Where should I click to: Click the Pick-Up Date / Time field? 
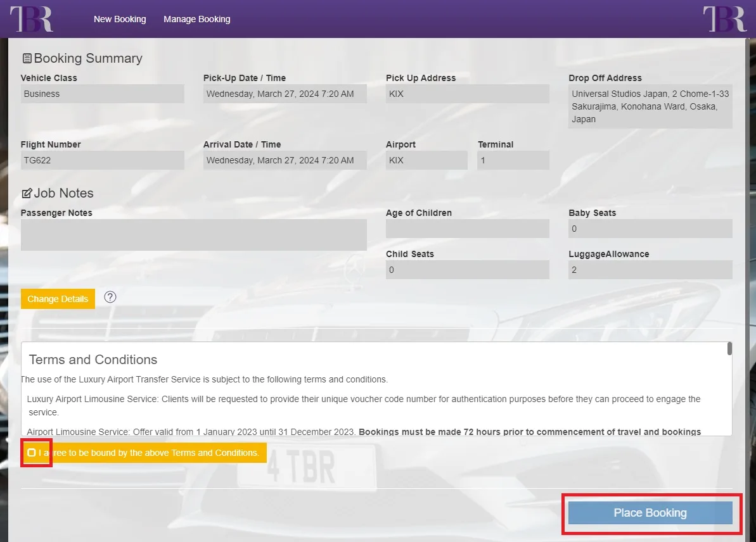(x=285, y=94)
